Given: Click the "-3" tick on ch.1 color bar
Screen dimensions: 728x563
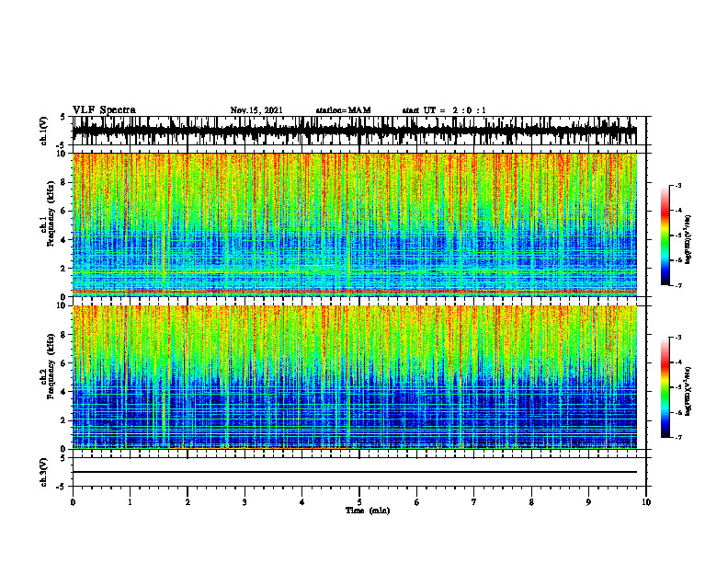Looking at the screenshot, I should click(678, 186).
